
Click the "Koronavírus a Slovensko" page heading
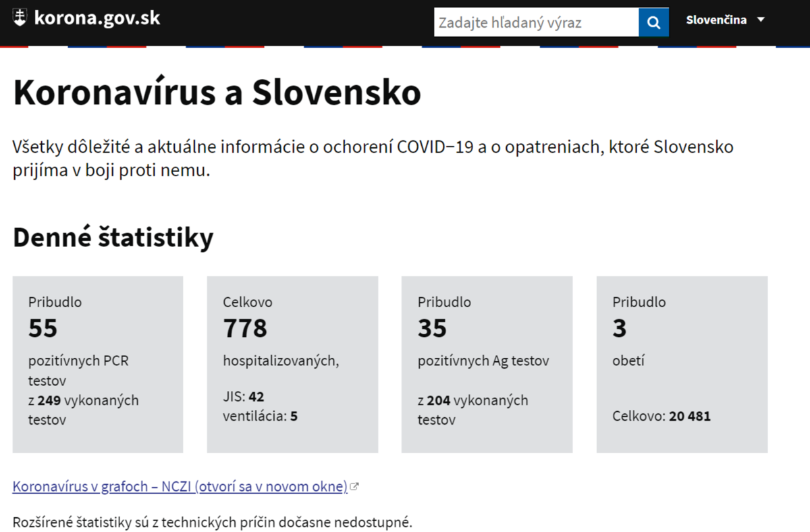click(217, 93)
